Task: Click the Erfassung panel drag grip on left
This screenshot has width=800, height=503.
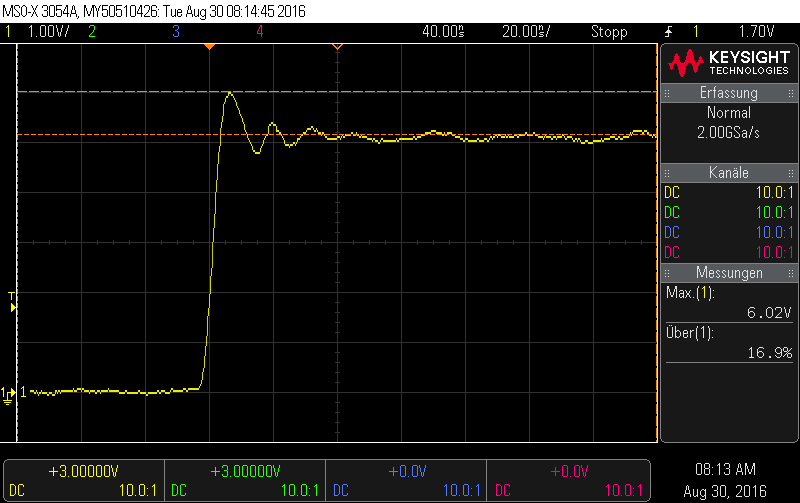Action: (667, 93)
